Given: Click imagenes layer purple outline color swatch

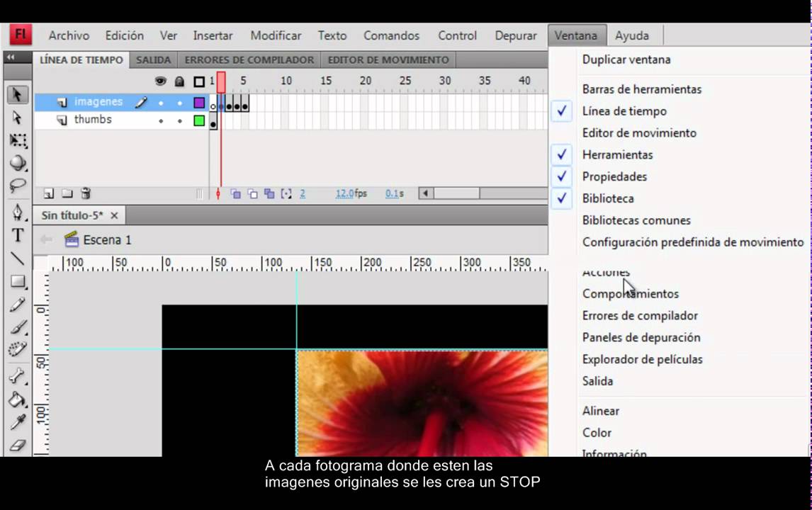Looking at the screenshot, I should [x=199, y=103].
